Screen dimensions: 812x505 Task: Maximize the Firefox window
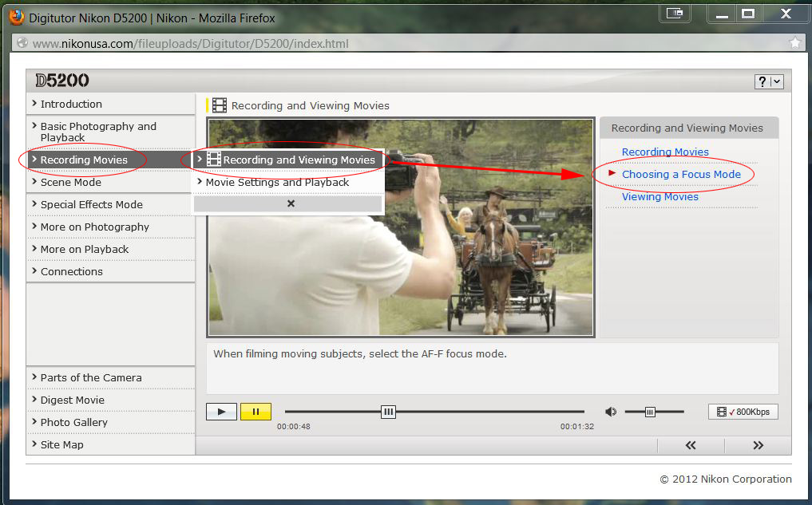coord(748,14)
